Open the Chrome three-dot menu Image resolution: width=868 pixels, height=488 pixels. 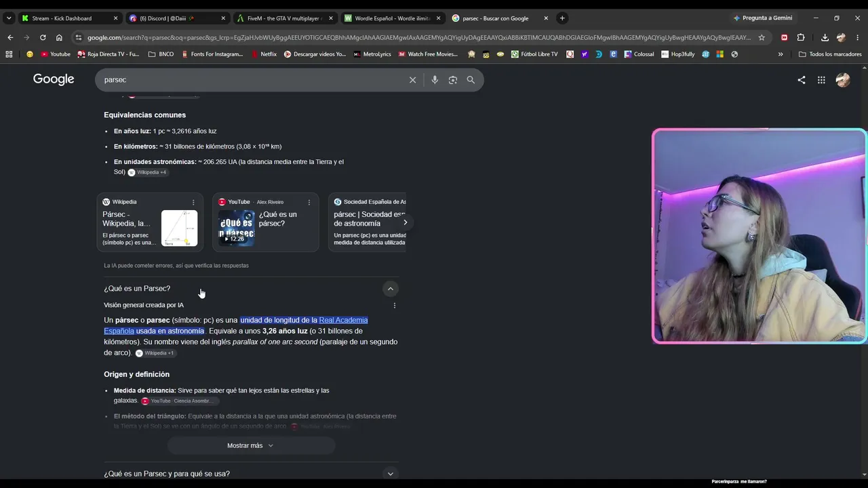pyautogui.click(x=858, y=37)
